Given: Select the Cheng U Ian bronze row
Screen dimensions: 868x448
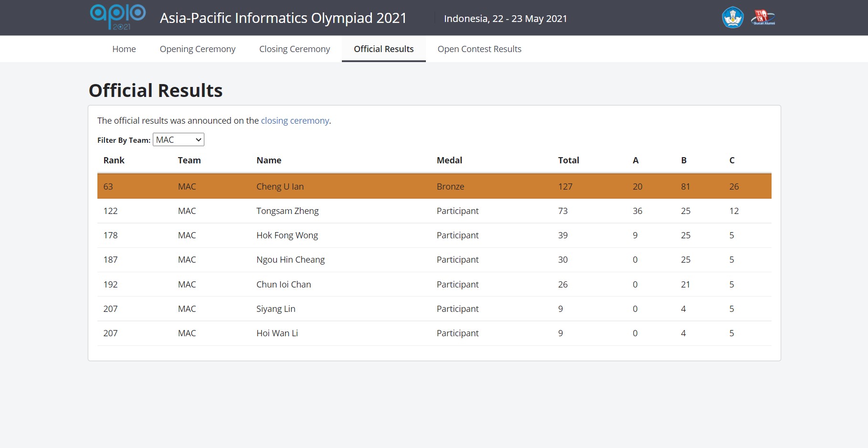Looking at the screenshot, I should [x=434, y=186].
